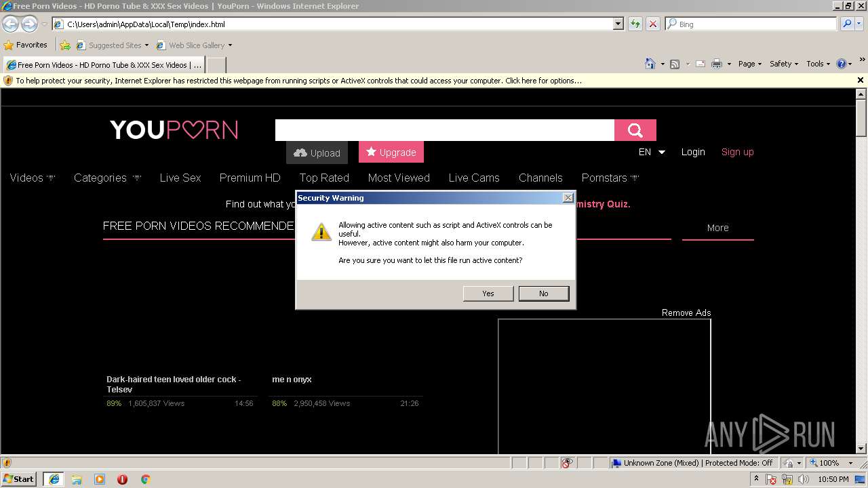The image size is (868, 488).
Task: Open the address bar history dropdown
Action: pos(618,24)
